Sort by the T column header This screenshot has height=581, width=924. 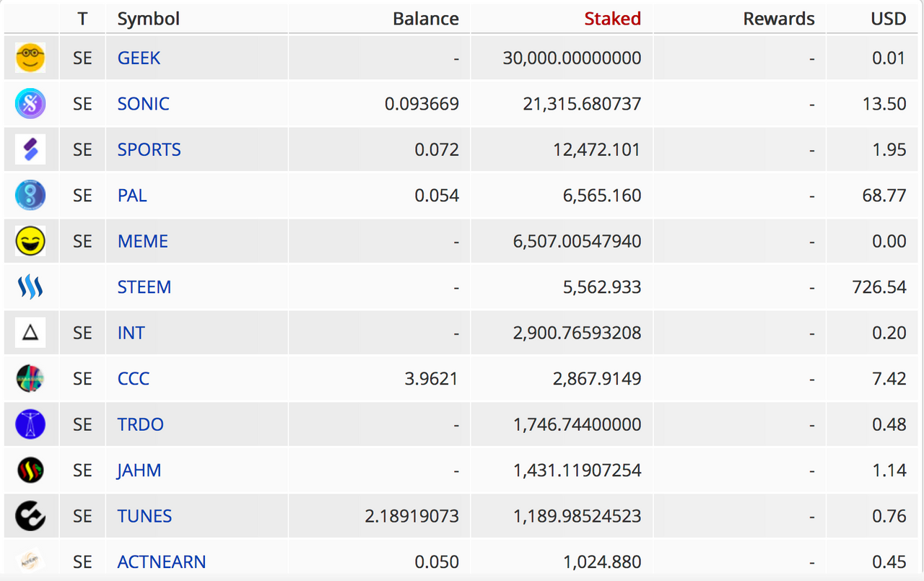click(x=83, y=18)
